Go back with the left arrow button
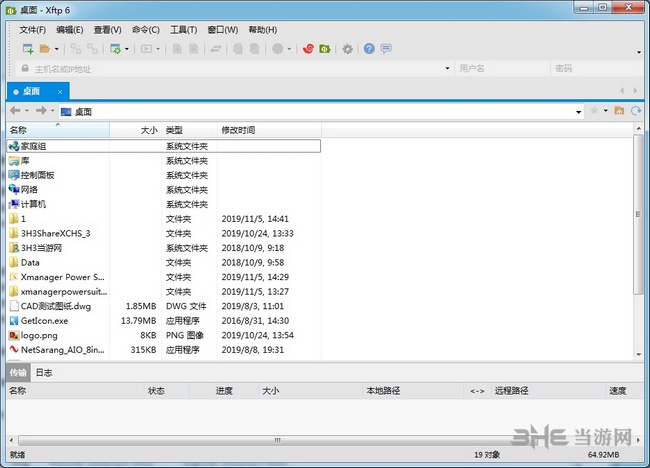The image size is (650, 468). click(15, 111)
